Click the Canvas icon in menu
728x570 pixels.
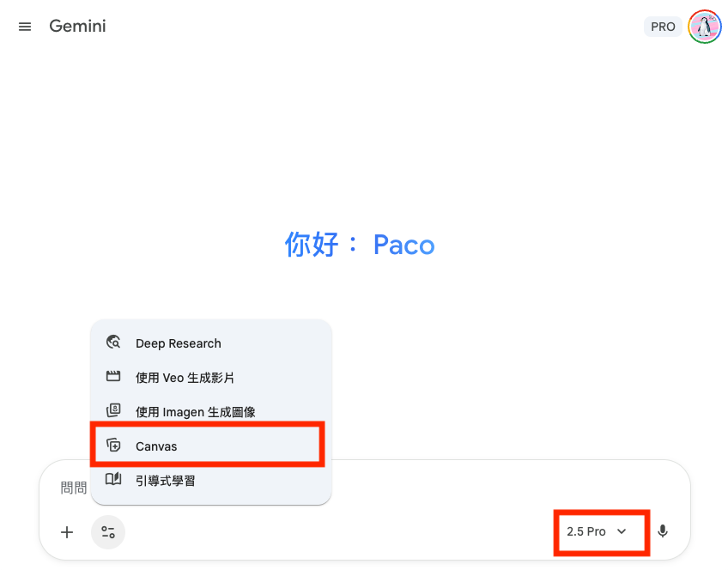[x=113, y=446]
